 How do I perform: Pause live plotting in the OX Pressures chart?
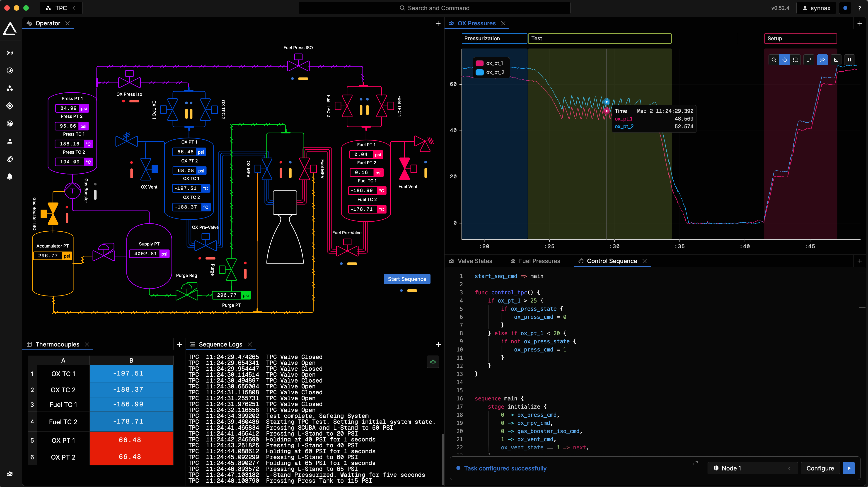849,60
